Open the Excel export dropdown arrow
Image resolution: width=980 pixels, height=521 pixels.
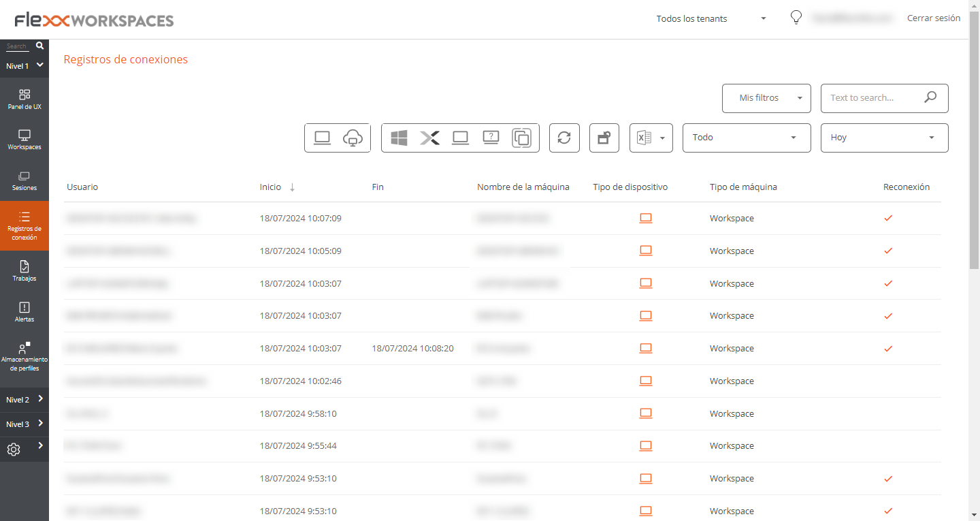pos(663,138)
